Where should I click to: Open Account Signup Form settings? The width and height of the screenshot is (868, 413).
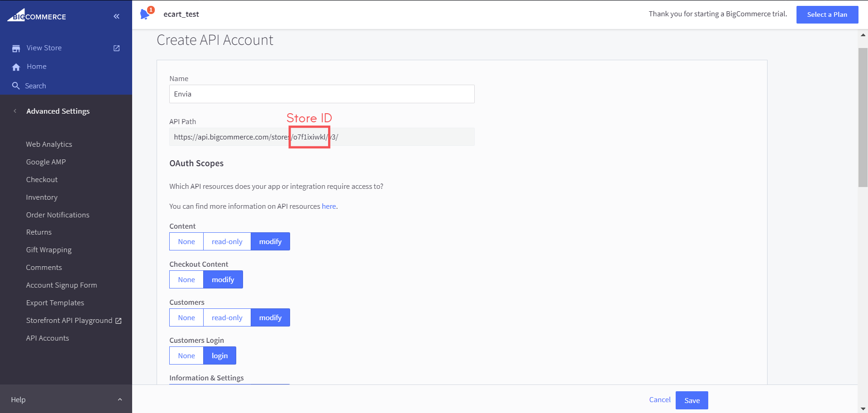(62, 285)
